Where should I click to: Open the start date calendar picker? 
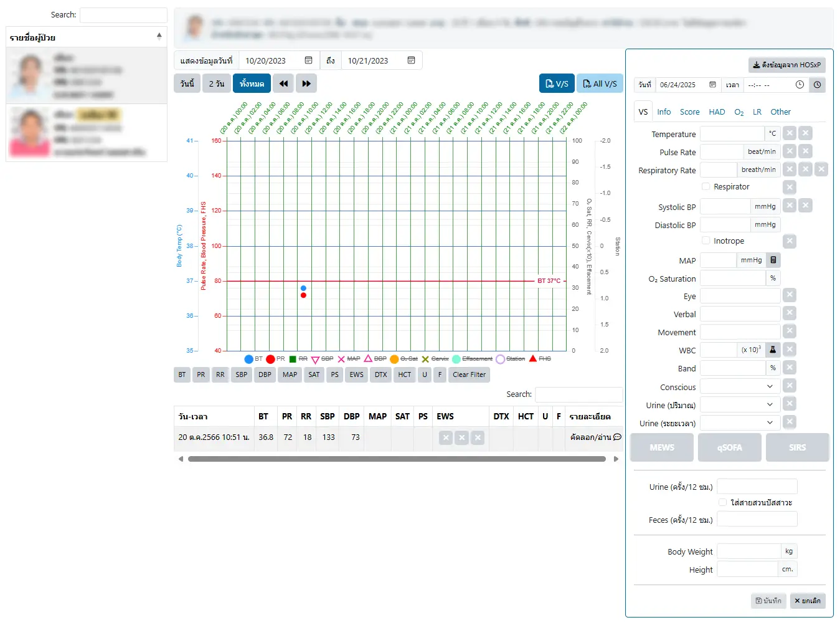point(308,60)
